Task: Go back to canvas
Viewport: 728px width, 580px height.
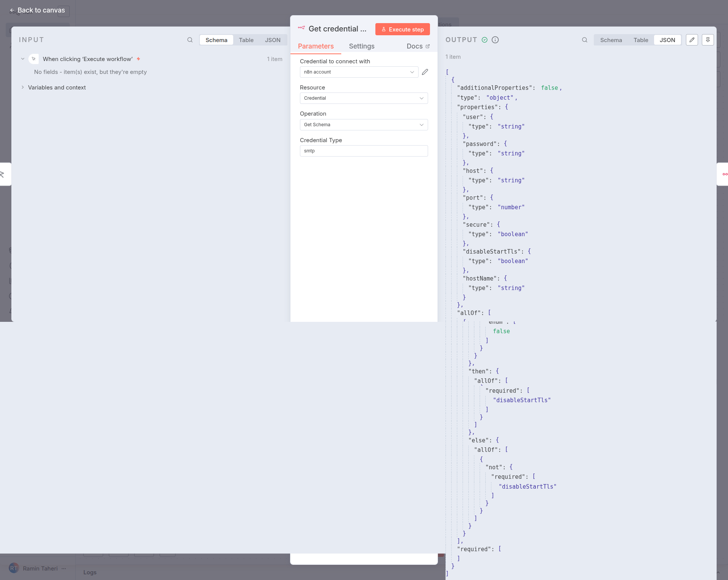Action: pyautogui.click(x=37, y=10)
